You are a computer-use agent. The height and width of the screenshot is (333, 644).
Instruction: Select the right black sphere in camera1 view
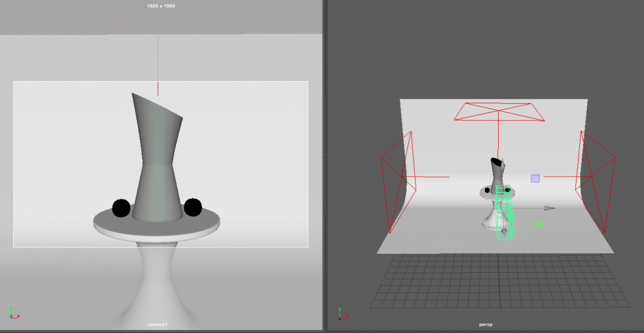[x=193, y=207]
